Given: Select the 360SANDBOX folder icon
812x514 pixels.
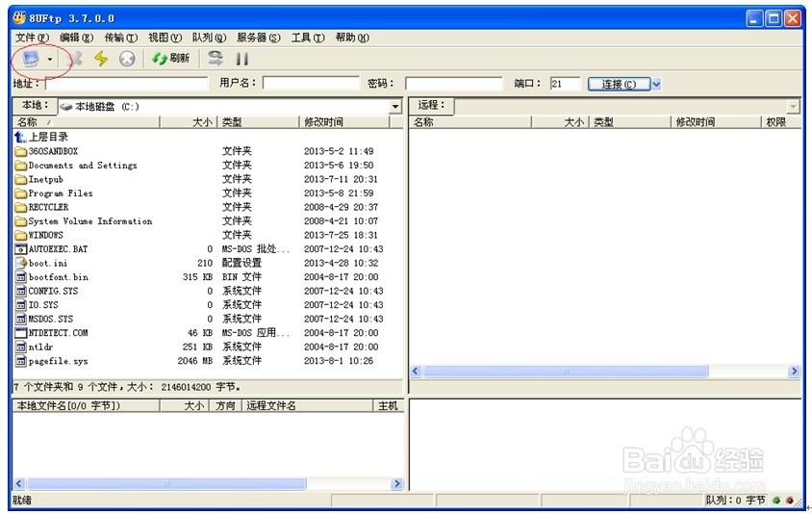Looking at the screenshot, I should click(21, 151).
